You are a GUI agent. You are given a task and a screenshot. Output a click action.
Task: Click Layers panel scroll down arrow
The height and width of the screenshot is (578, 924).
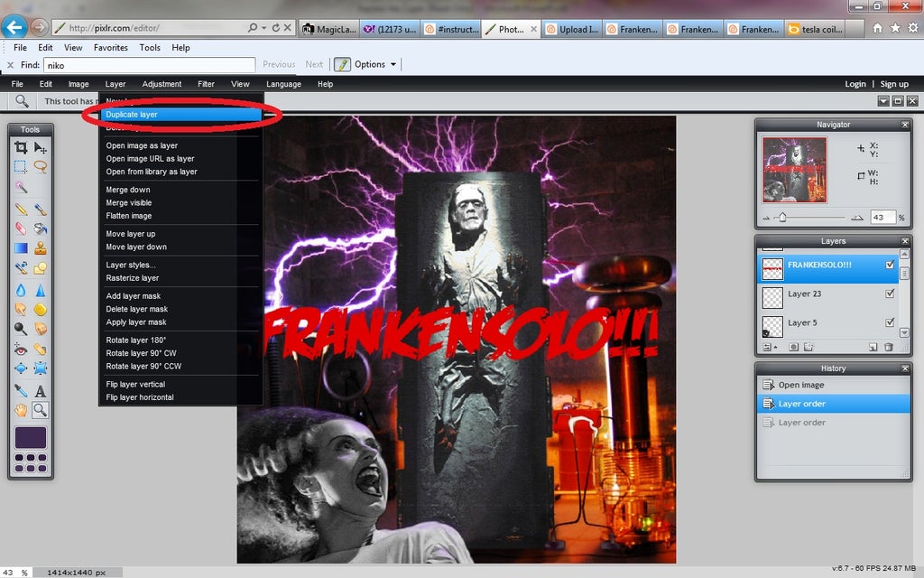[904, 332]
